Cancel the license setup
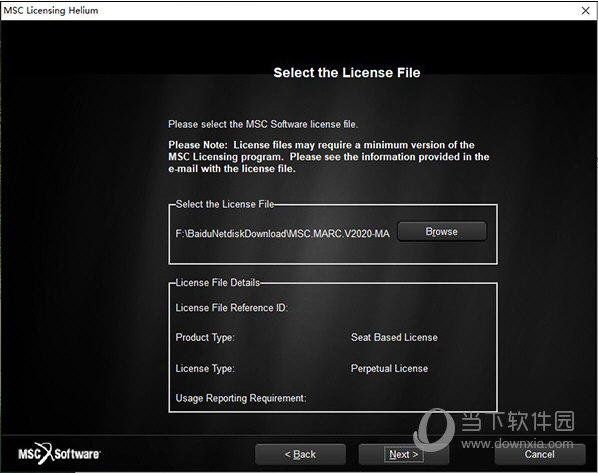The height and width of the screenshot is (473, 598). click(x=540, y=454)
